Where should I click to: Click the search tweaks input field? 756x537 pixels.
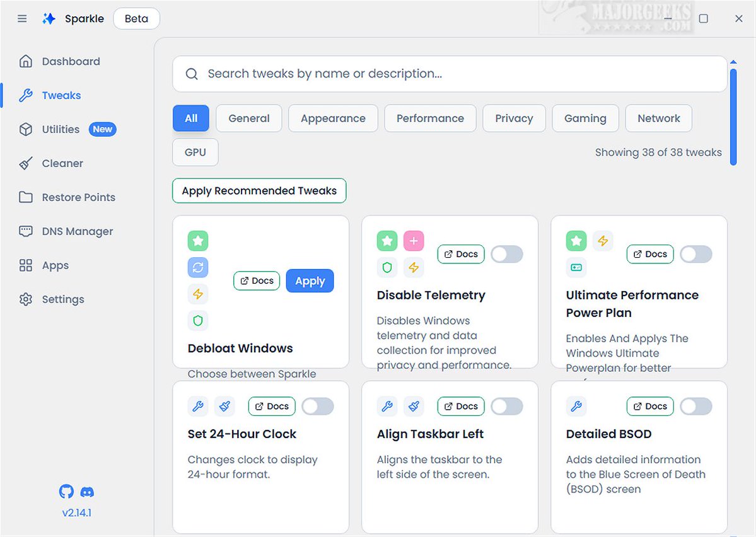450,74
